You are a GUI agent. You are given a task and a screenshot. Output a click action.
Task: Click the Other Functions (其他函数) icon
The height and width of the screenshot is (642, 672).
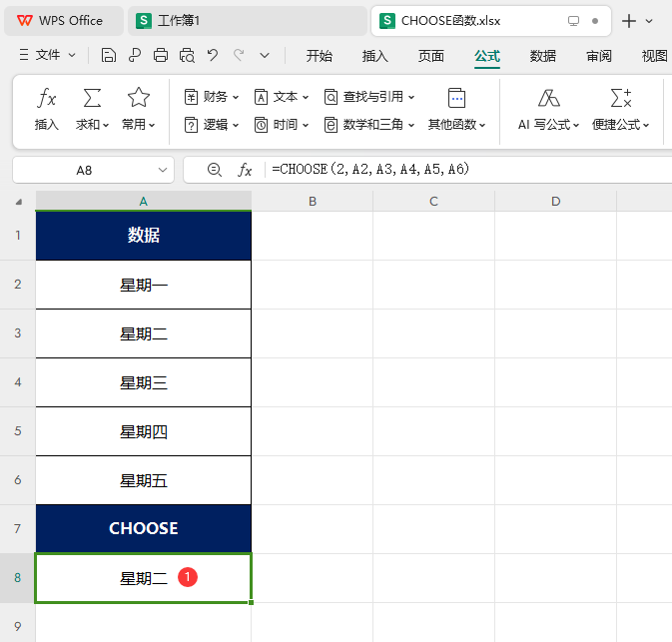tap(456, 98)
